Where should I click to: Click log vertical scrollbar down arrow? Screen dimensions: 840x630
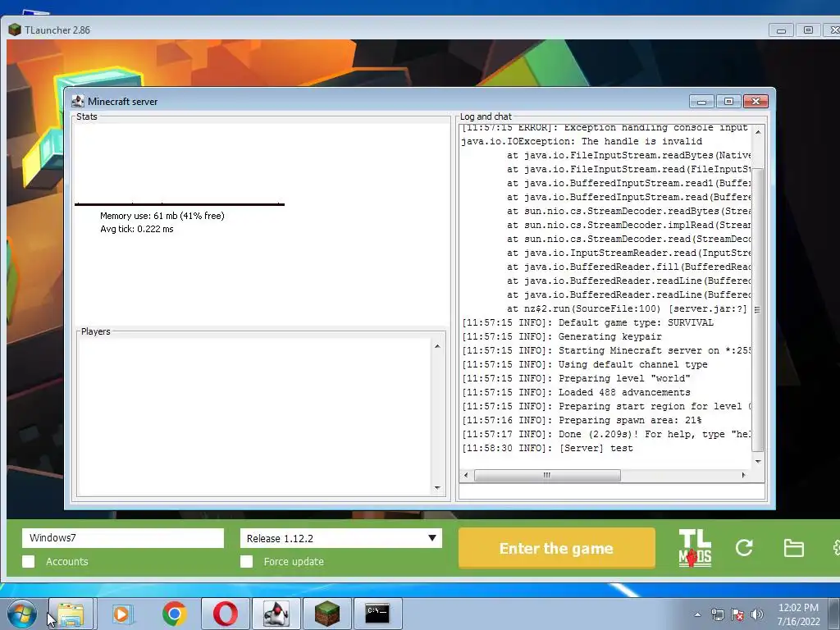[758, 461]
